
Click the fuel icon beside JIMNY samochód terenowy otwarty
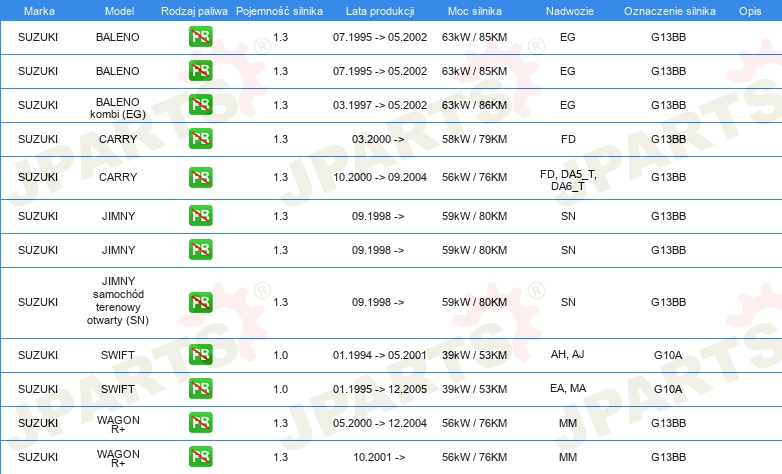tap(200, 302)
